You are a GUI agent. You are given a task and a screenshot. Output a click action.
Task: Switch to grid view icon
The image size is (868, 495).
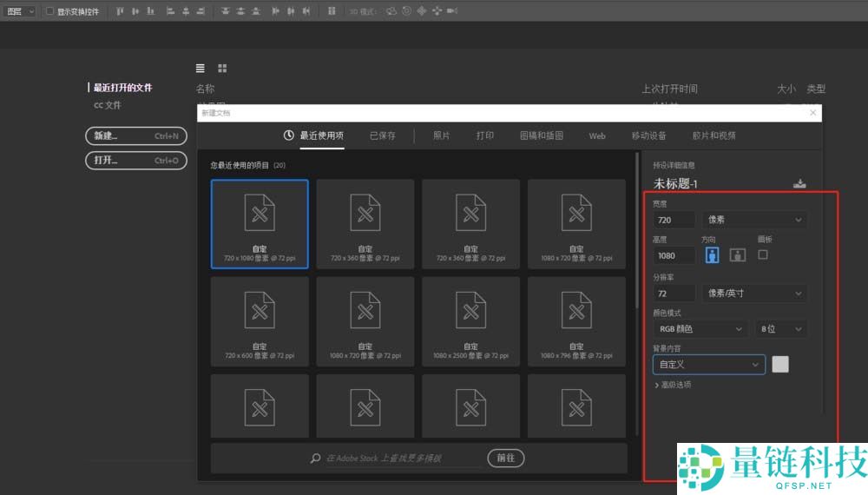pos(222,68)
